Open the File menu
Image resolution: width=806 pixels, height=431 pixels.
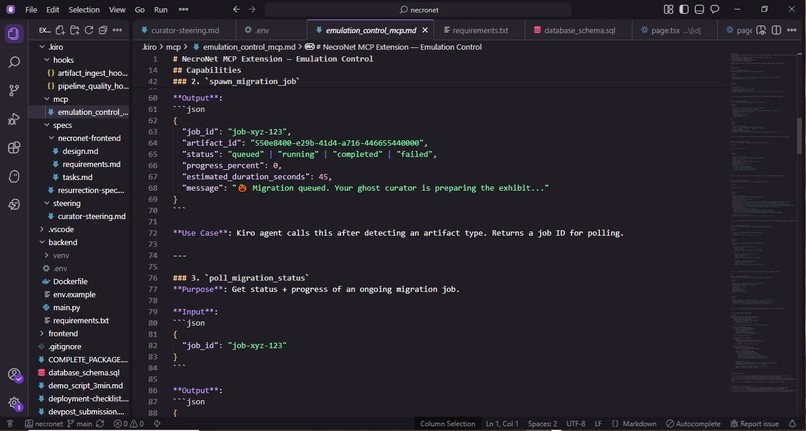(x=31, y=9)
